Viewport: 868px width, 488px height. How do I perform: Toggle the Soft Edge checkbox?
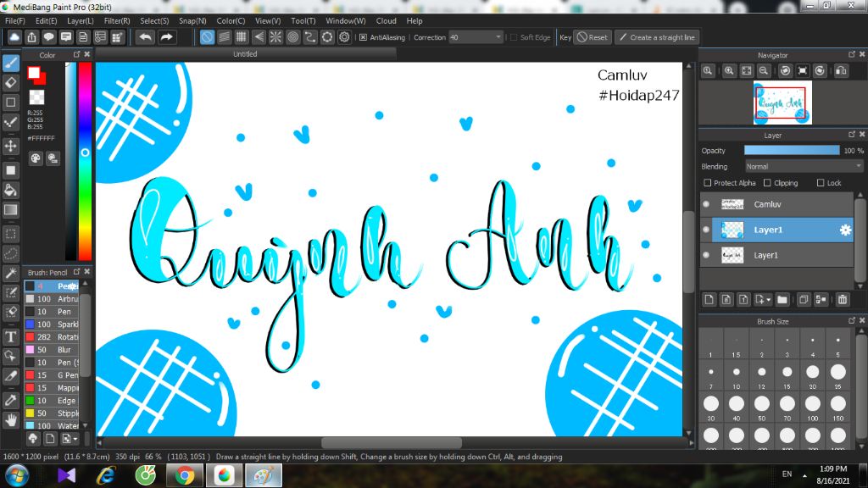coord(513,37)
